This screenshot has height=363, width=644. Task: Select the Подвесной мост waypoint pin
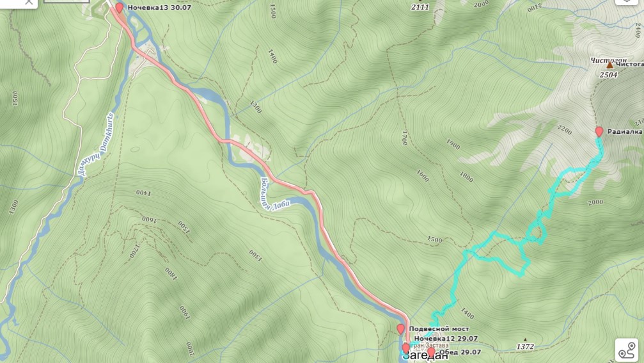coord(400,329)
